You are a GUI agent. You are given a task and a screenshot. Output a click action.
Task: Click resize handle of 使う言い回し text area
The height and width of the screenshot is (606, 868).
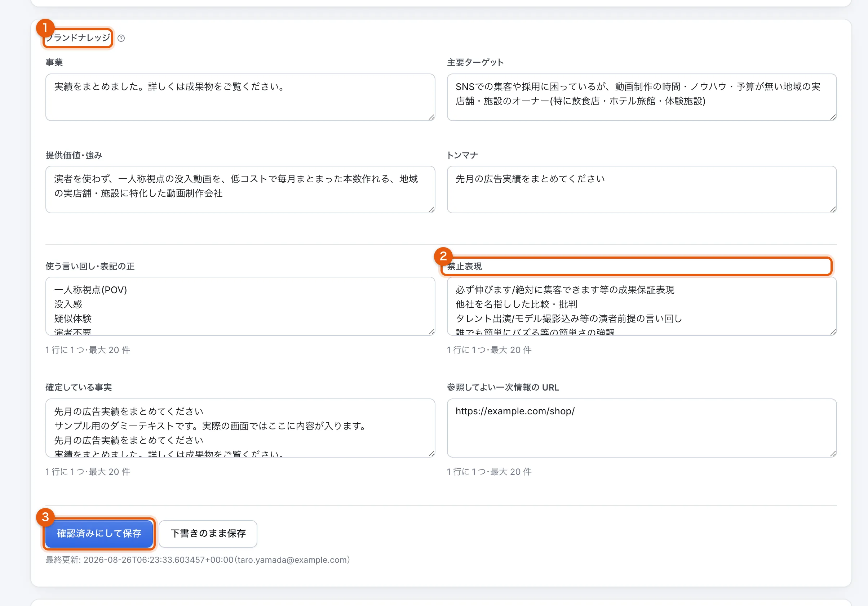point(431,332)
